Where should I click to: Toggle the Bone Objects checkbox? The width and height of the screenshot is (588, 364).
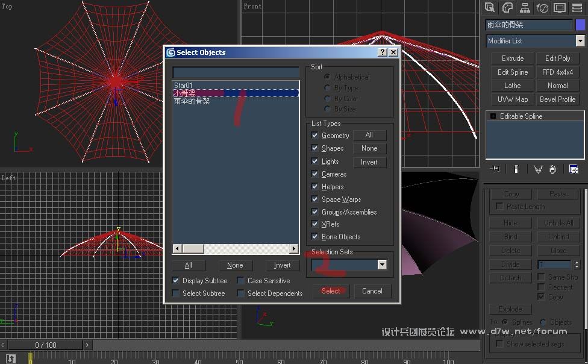pos(314,236)
